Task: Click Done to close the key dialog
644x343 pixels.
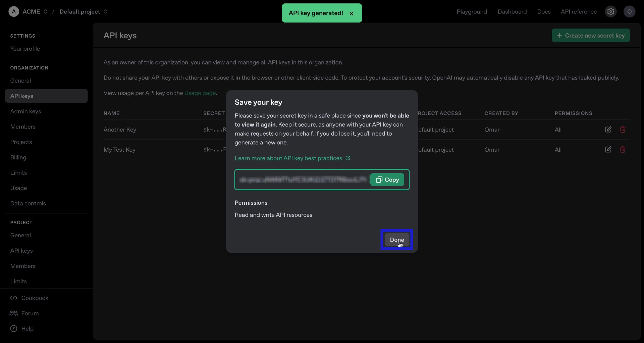Action: [397, 240]
